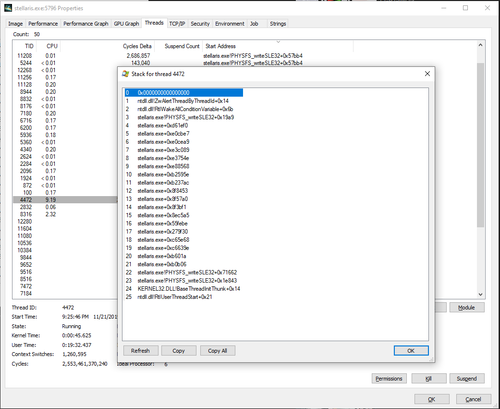Image resolution: width=500 pixels, height=409 pixels.
Task: Select thread 8316 row
Action: coord(65,214)
